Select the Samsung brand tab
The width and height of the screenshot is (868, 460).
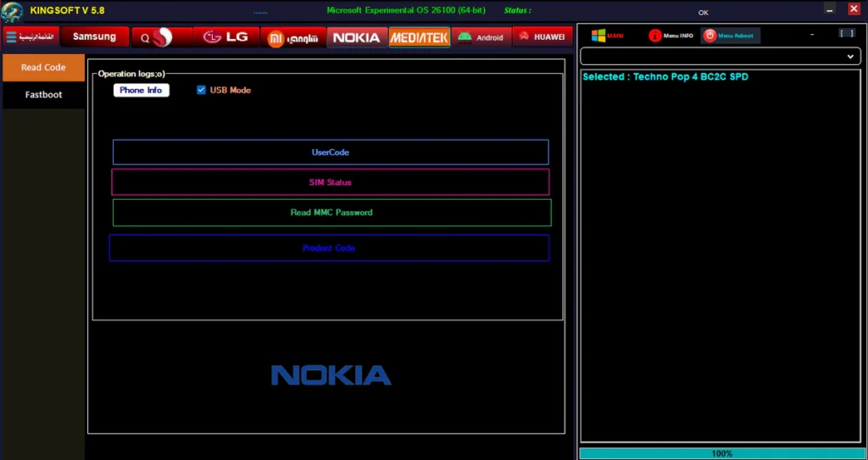click(x=95, y=36)
